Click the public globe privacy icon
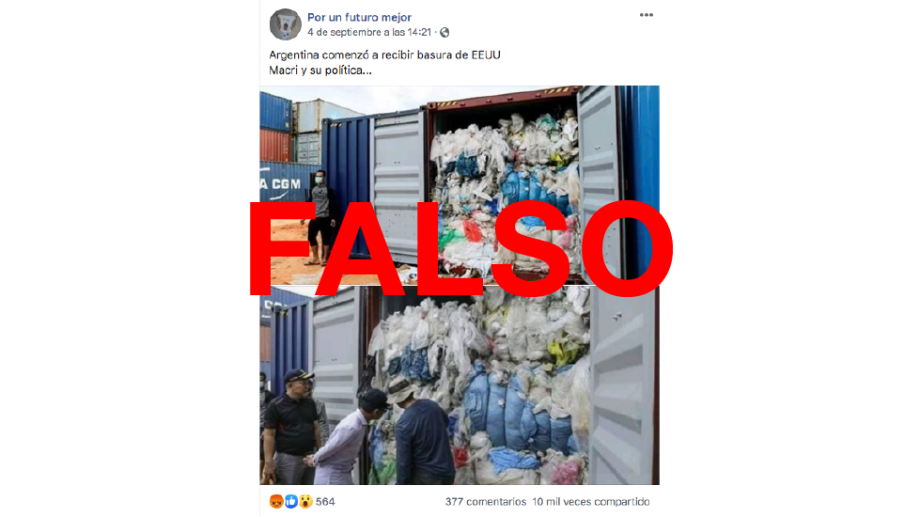 pos(445,32)
